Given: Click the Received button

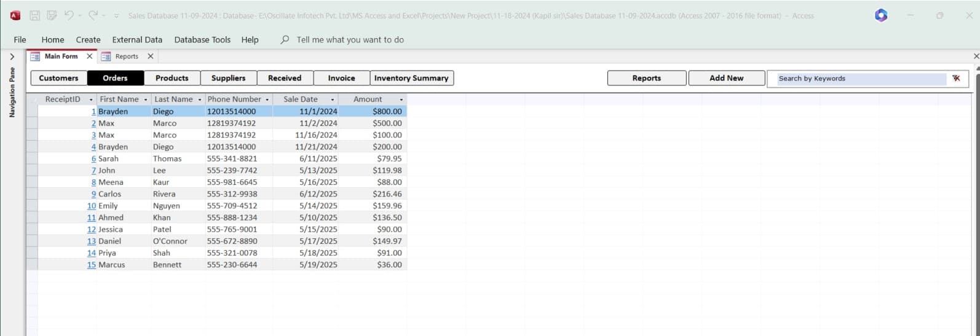Looking at the screenshot, I should 285,78.
